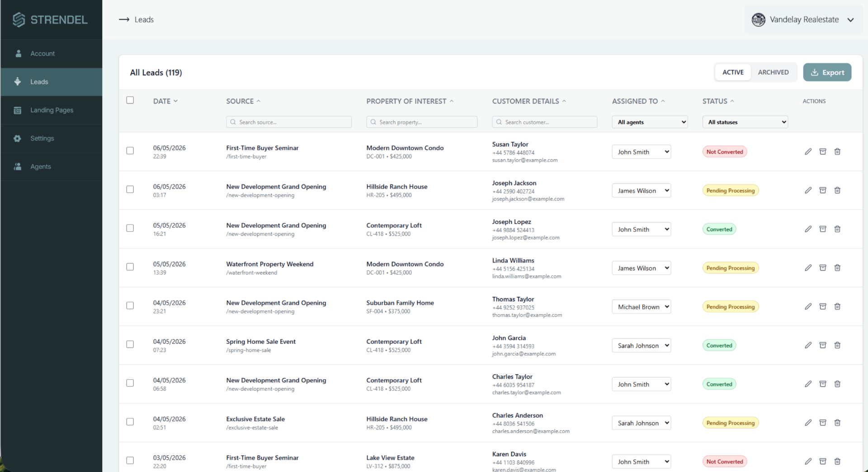Image resolution: width=868 pixels, height=472 pixels.
Task: Edit the Thomas Taylor lead
Action: [x=808, y=306]
